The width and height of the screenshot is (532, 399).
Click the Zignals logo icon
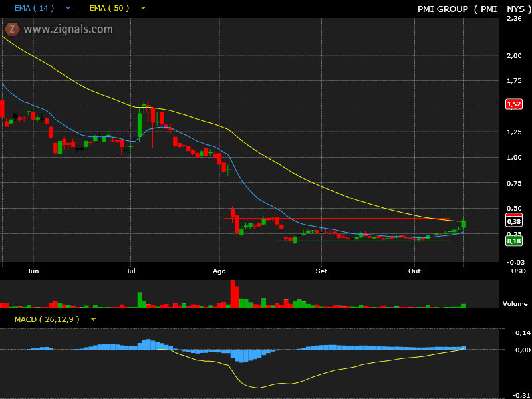pyautogui.click(x=12, y=29)
